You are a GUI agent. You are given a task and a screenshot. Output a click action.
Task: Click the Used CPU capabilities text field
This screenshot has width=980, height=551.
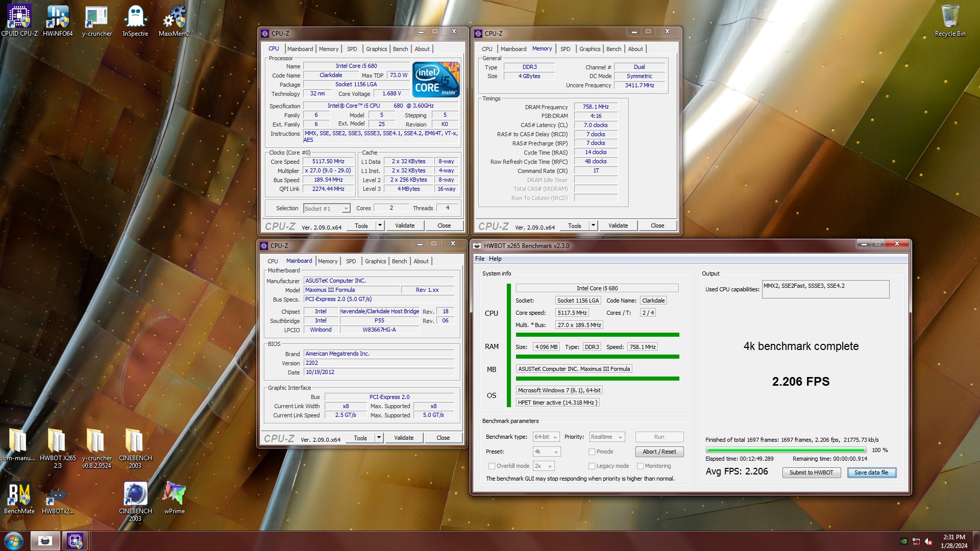coord(825,289)
